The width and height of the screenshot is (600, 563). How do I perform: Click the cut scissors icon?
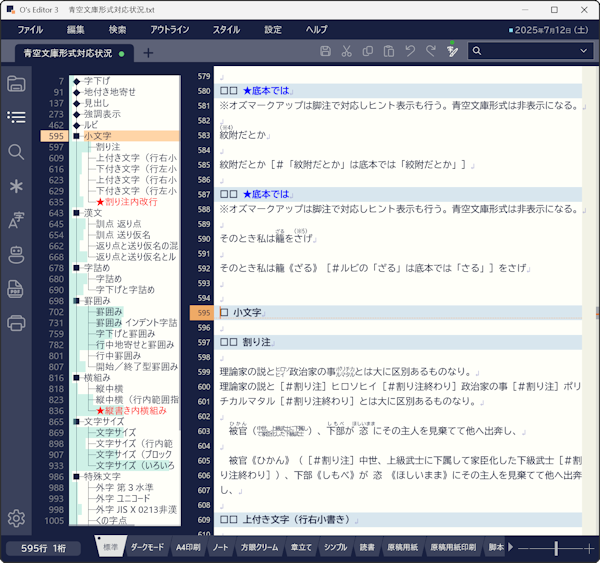(x=347, y=51)
